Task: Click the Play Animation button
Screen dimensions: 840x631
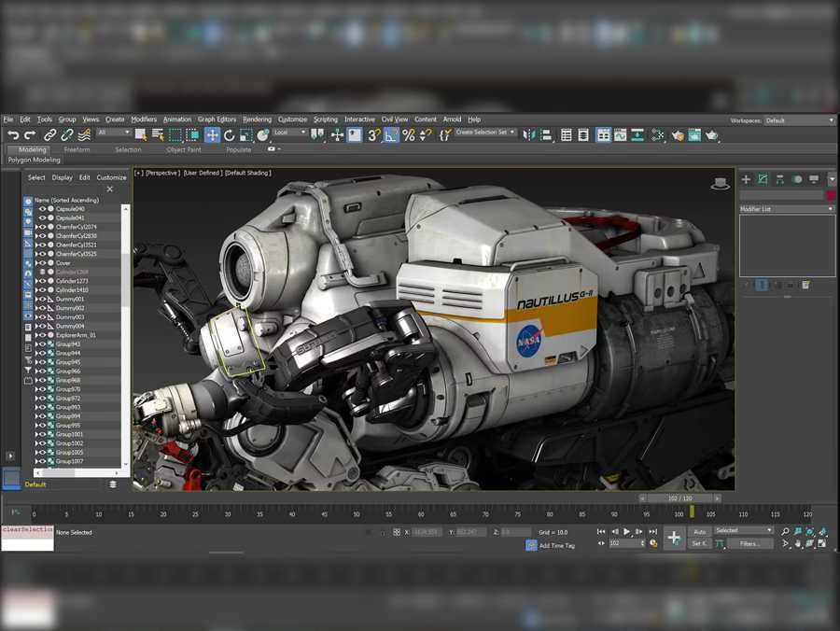Action: [626, 531]
